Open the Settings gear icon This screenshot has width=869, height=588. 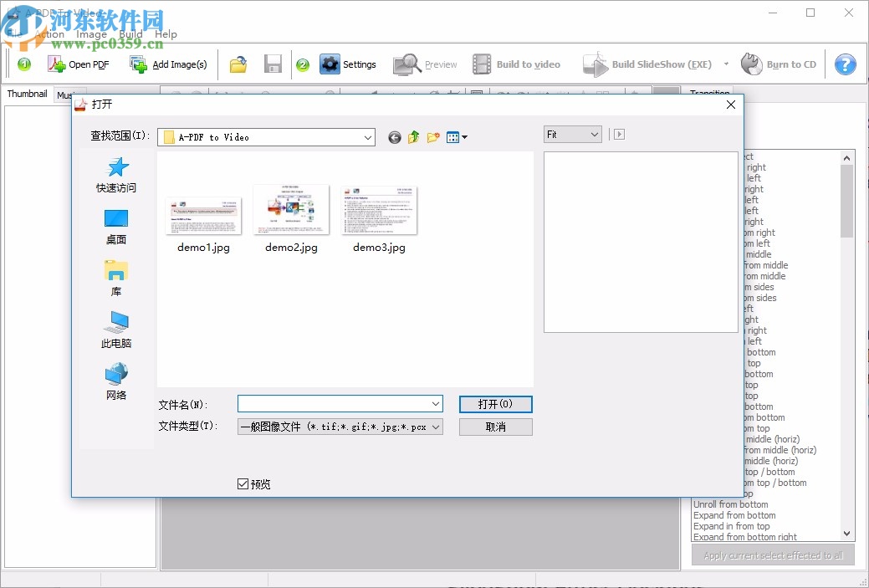pos(330,64)
